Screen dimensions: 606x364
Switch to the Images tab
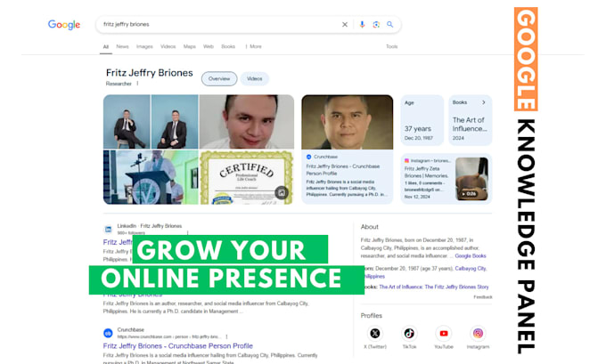(144, 46)
